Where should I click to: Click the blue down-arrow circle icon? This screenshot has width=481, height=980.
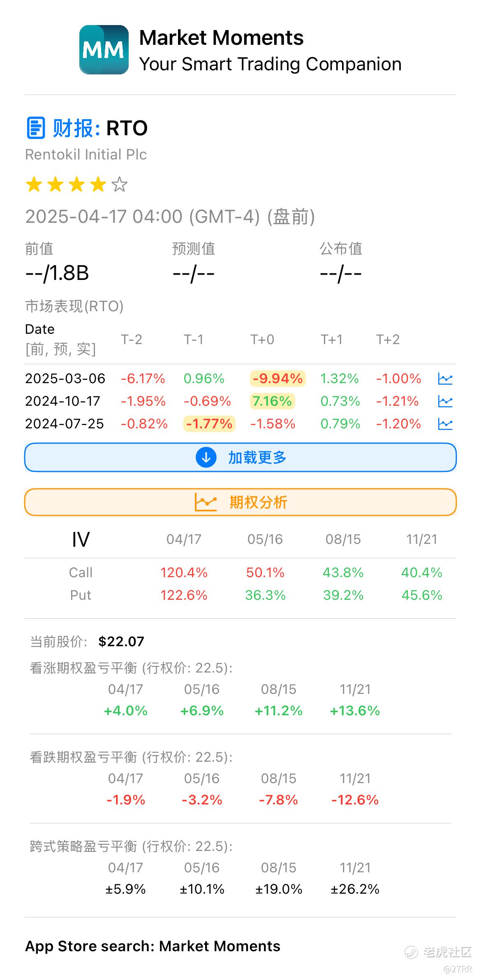tap(206, 457)
